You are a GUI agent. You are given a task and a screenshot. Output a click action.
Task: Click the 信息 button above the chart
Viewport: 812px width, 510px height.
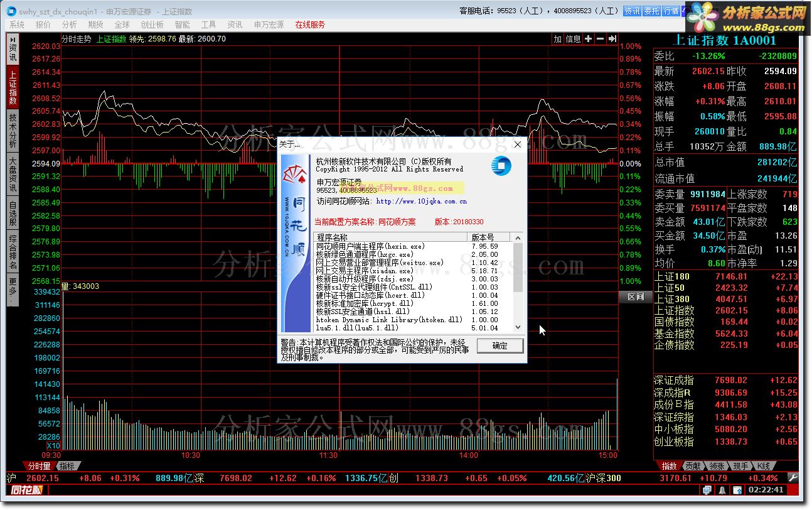tap(574, 39)
